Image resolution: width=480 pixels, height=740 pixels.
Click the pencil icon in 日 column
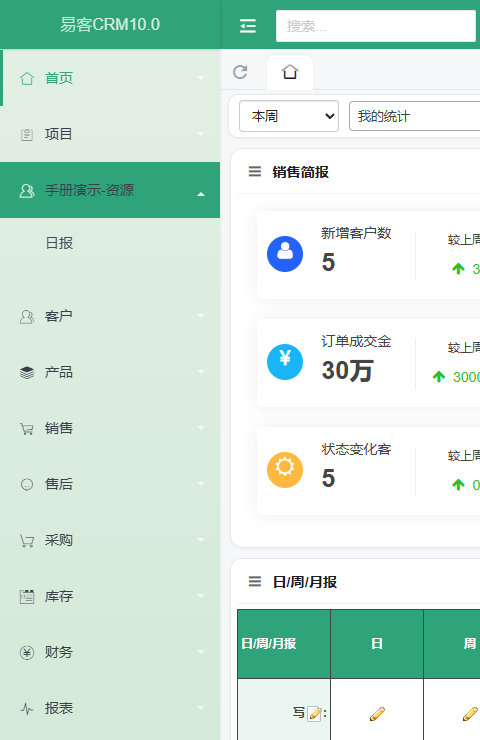pyautogui.click(x=377, y=714)
